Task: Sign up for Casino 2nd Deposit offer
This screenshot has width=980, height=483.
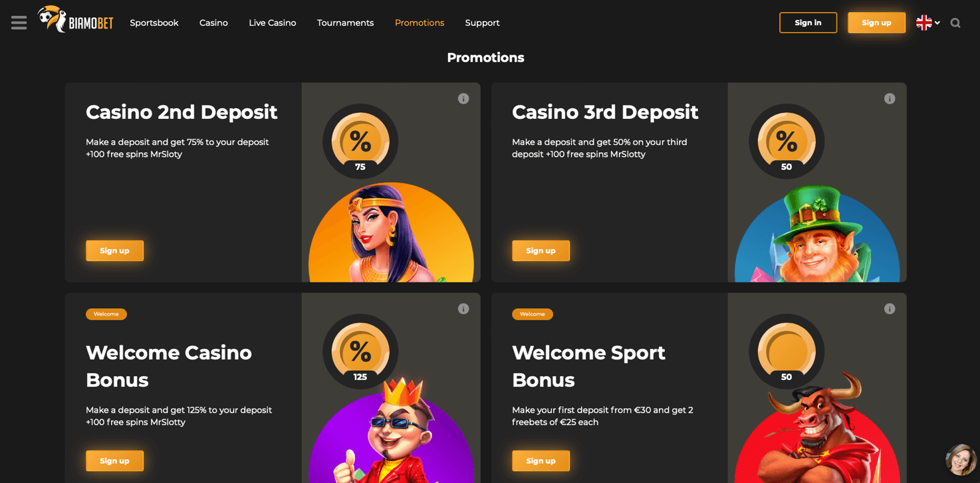Action: tap(114, 250)
